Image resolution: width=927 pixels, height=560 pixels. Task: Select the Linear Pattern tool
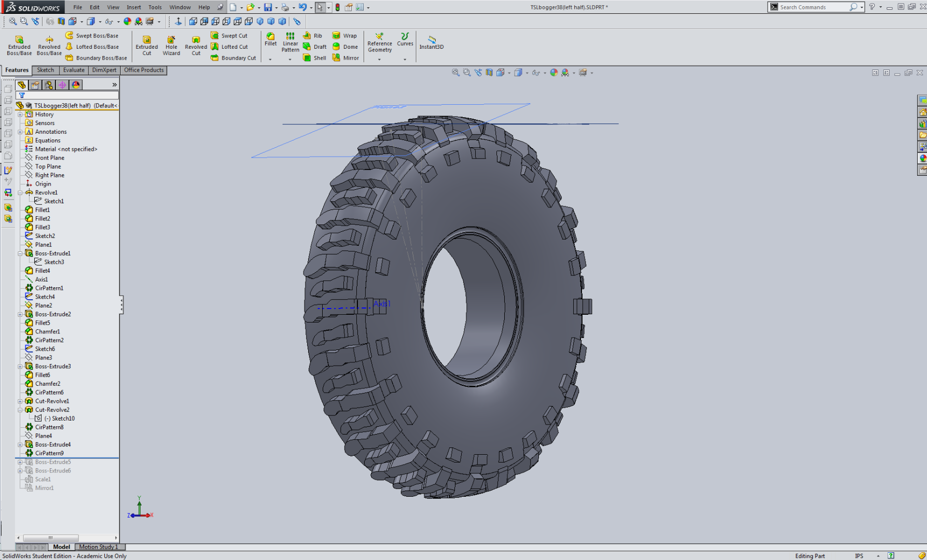pyautogui.click(x=290, y=44)
